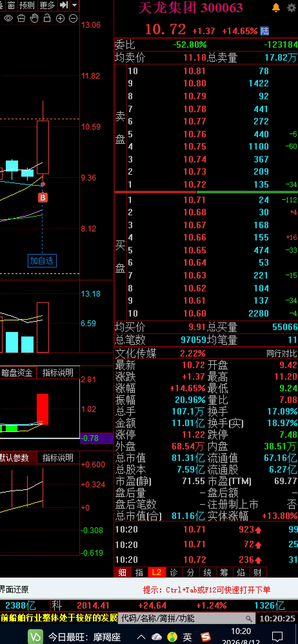Click the 涨停 limit-up price 11.22
Screen dimensions: 298x644
194,435
